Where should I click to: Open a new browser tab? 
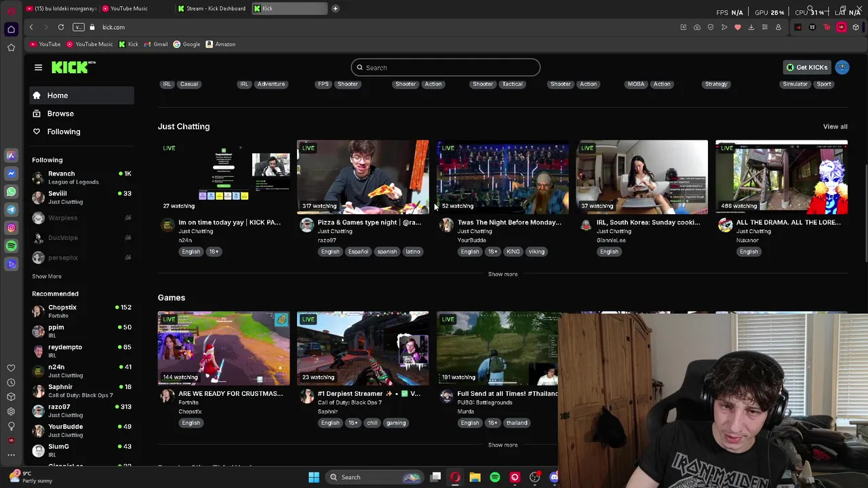(335, 8)
